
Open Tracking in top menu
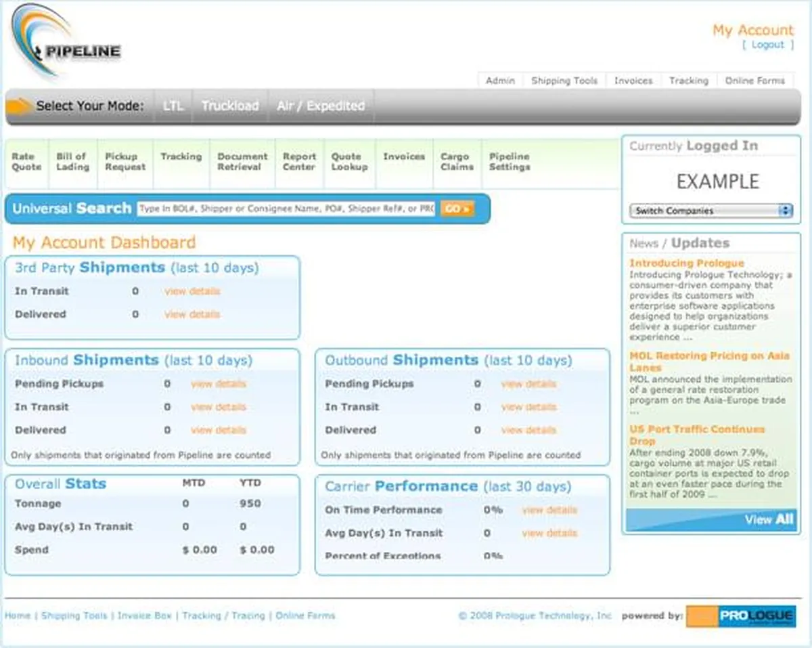point(688,80)
